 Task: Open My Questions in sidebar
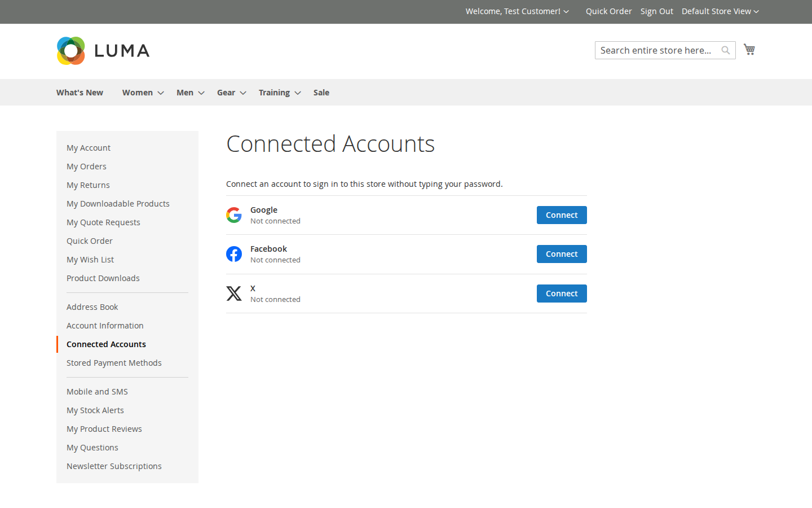pos(92,448)
